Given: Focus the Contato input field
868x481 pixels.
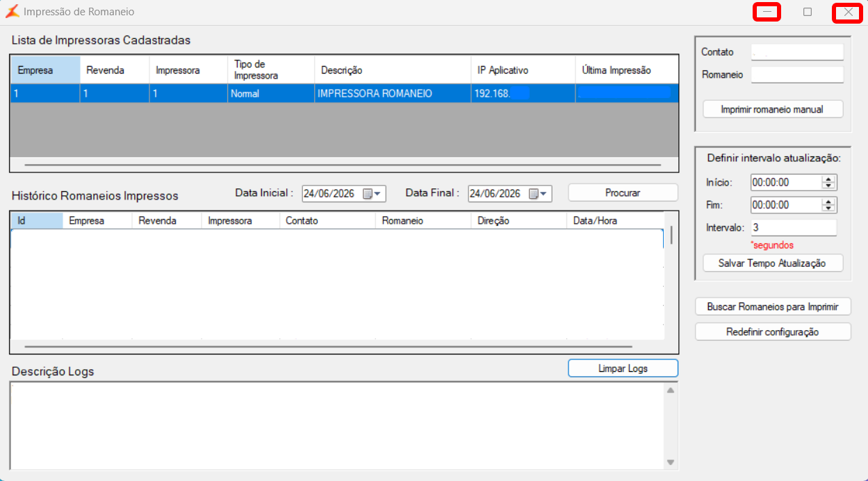Looking at the screenshot, I should point(797,52).
